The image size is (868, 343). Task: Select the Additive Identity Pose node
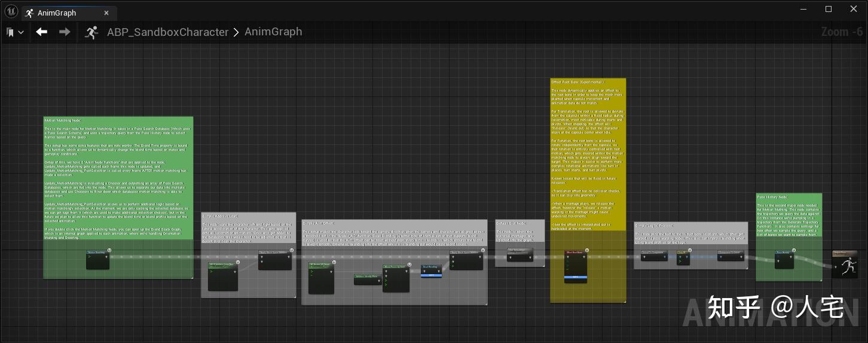click(x=368, y=280)
